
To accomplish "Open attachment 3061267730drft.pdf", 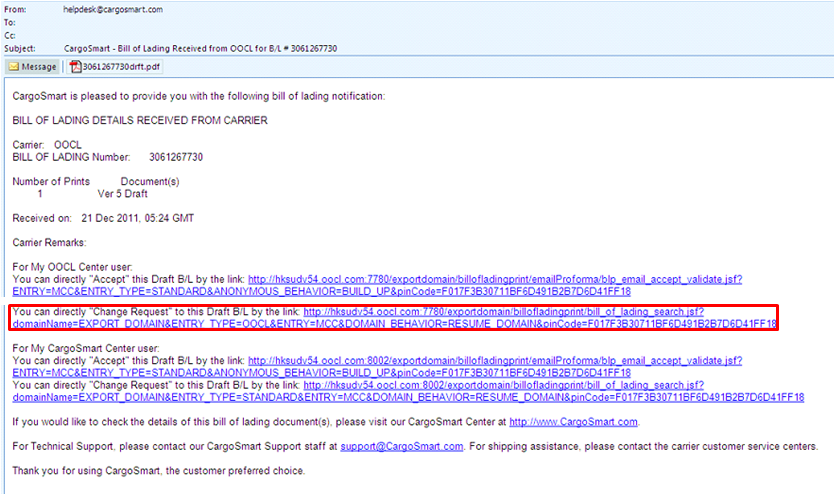I will 120,67.
